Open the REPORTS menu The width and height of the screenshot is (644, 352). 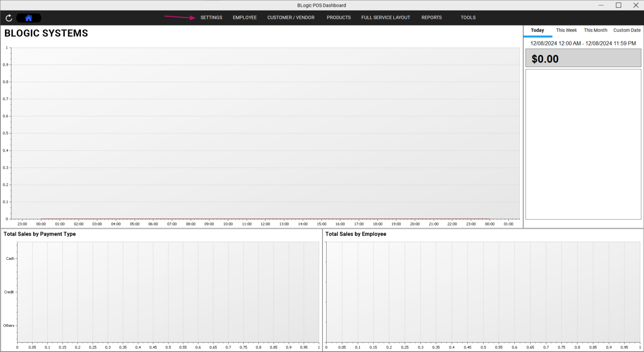pos(431,18)
